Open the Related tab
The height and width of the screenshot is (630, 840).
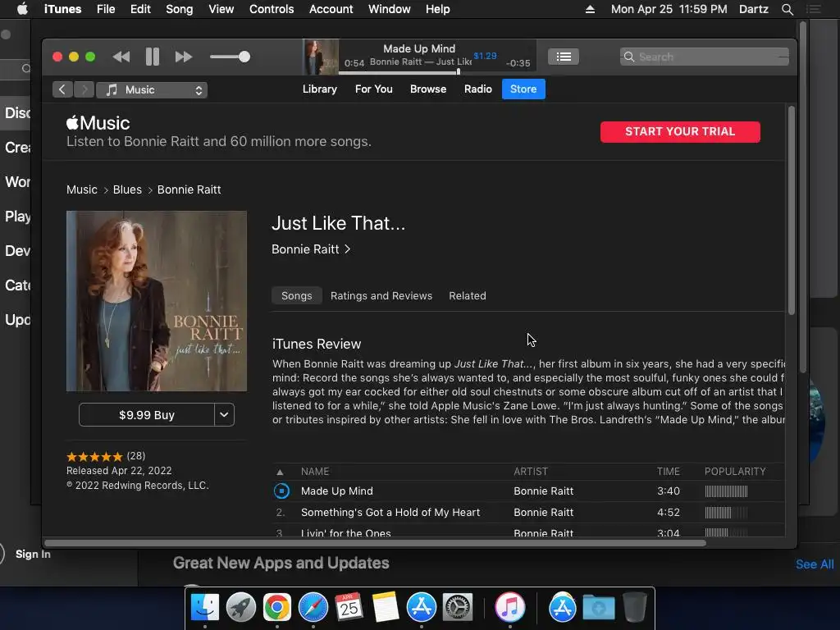[468, 295]
